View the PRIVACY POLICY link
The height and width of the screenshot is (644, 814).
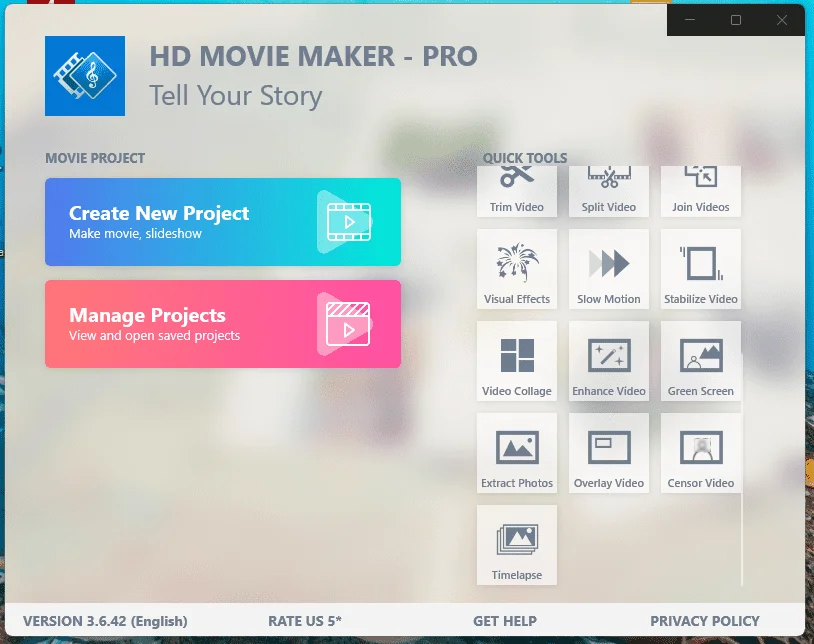(x=704, y=621)
